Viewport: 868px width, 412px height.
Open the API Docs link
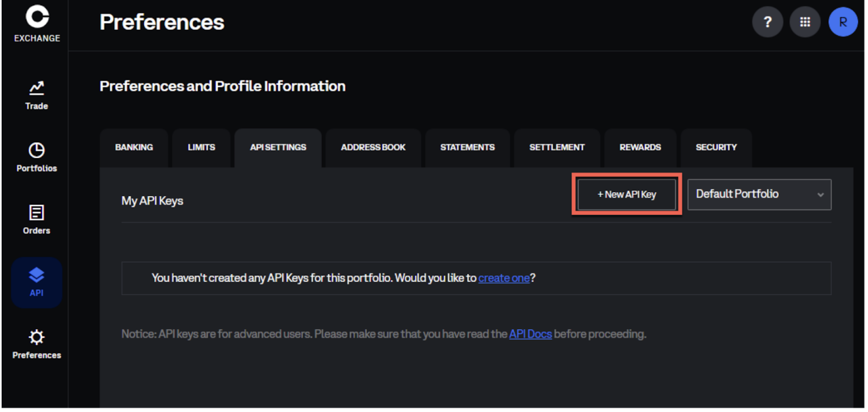(x=530, y=334)
